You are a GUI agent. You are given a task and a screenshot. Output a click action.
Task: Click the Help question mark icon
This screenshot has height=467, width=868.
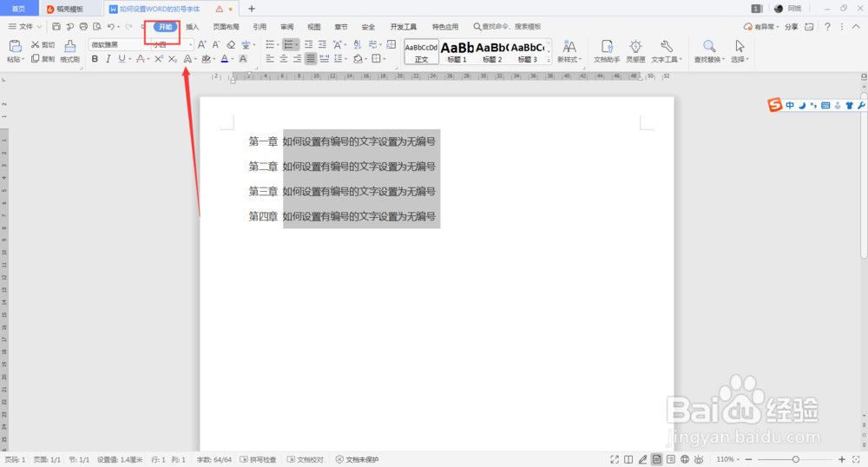[x=827, y=27]
